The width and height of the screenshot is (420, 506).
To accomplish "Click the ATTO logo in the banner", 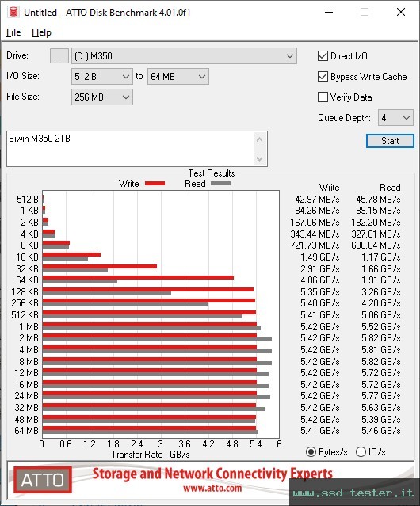I will (x=43, y=480).
